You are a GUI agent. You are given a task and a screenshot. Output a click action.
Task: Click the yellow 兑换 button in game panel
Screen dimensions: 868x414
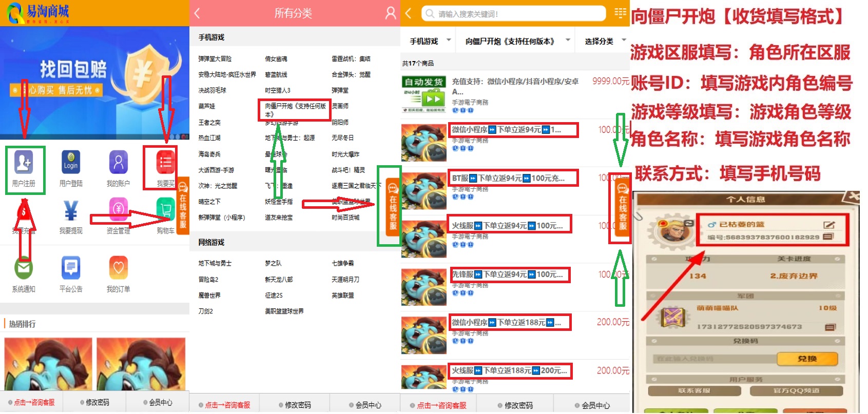point(807,359)
